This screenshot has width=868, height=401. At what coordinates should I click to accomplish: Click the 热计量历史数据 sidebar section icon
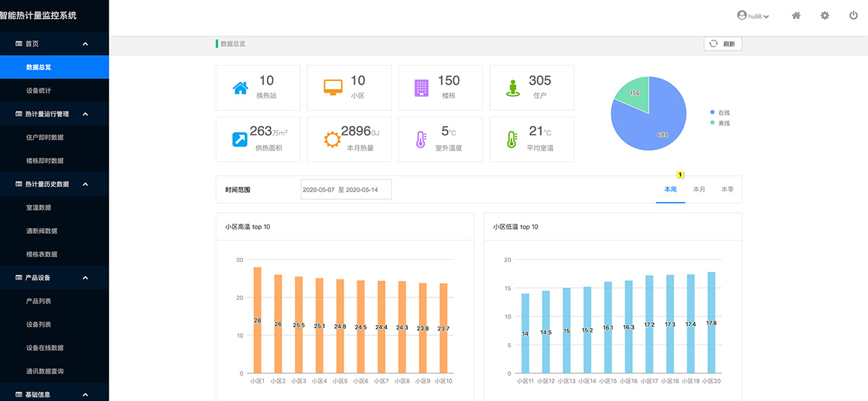point(19,184)
